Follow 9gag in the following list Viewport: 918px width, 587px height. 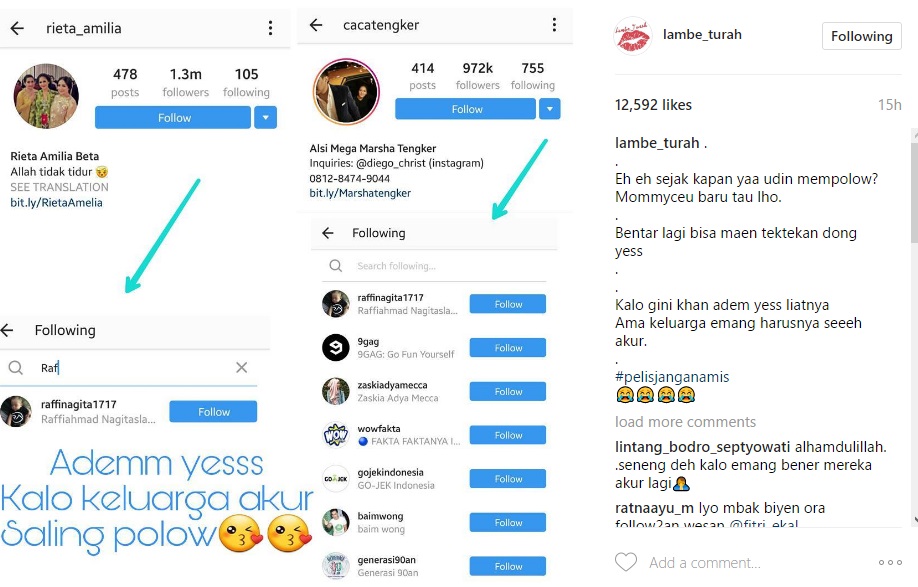click(x=508, y=348)
